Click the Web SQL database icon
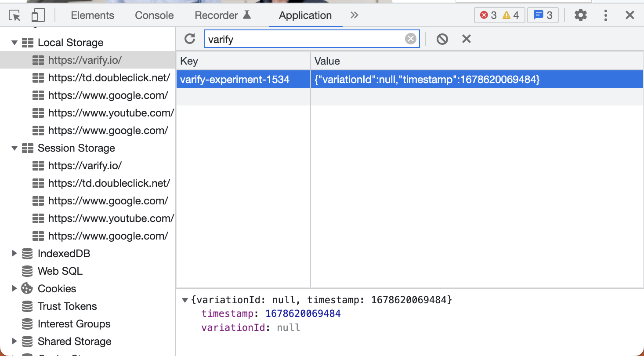The image size is (644, 356). (x=27, y=271)
